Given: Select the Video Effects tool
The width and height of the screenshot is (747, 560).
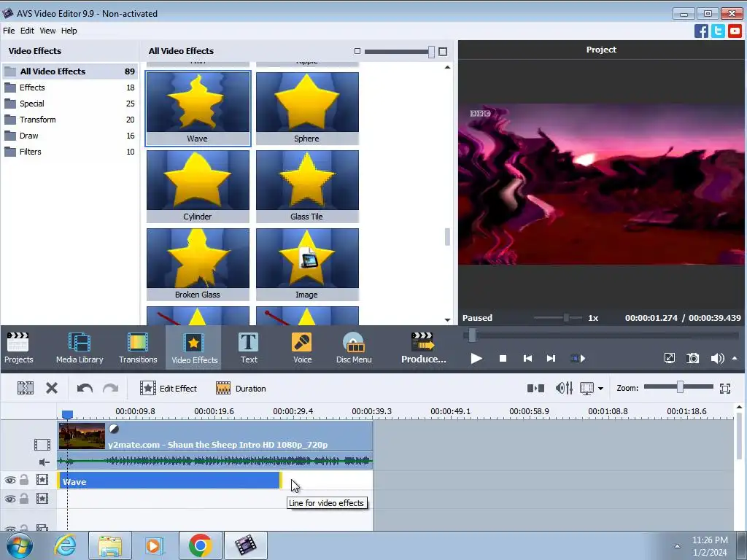Looking at the screenshot, I should 194,348.
